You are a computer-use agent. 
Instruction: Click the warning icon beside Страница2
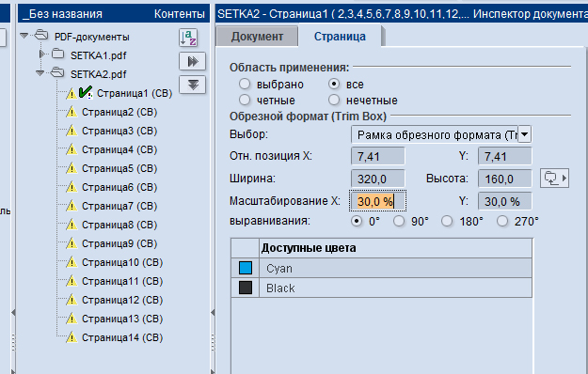pyautogui.click(x=72, y=112)
